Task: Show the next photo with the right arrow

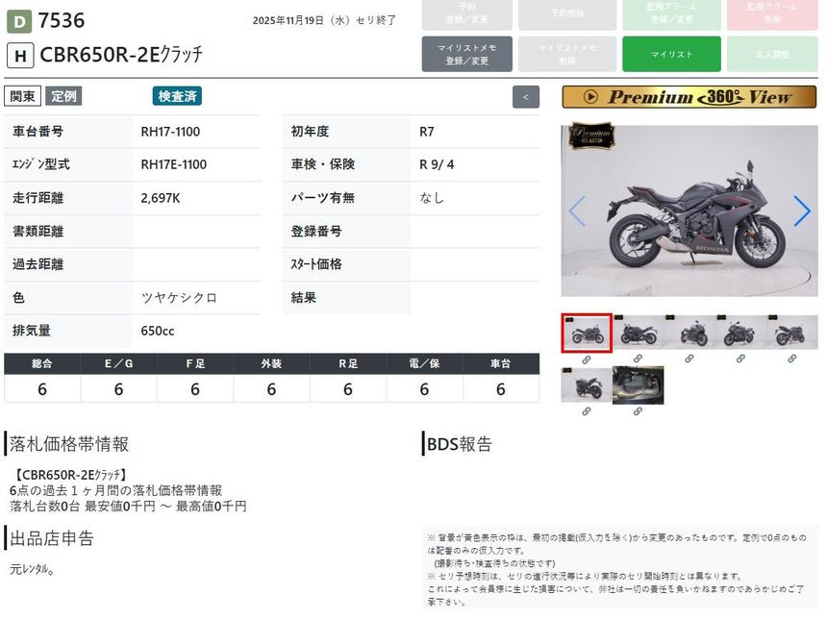Action: pyautogui.click(x=801, y=211)
